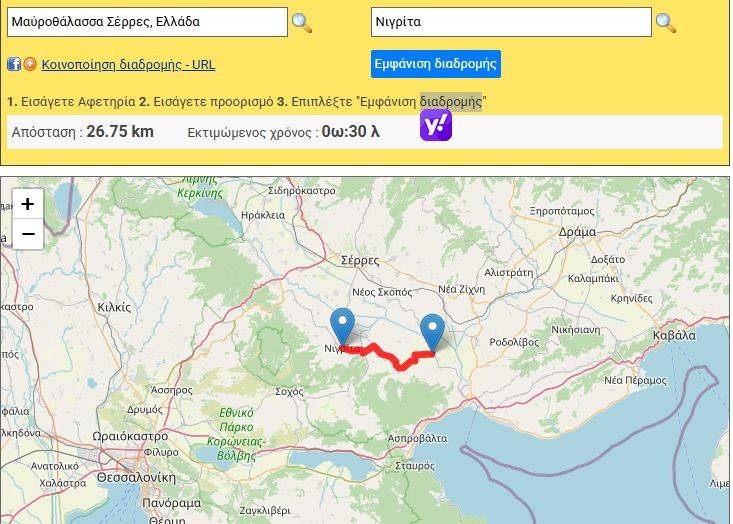Screen dimensions: 733x524
Task: Share the route via the Facebook icon
Action: [x=14, y=64]
